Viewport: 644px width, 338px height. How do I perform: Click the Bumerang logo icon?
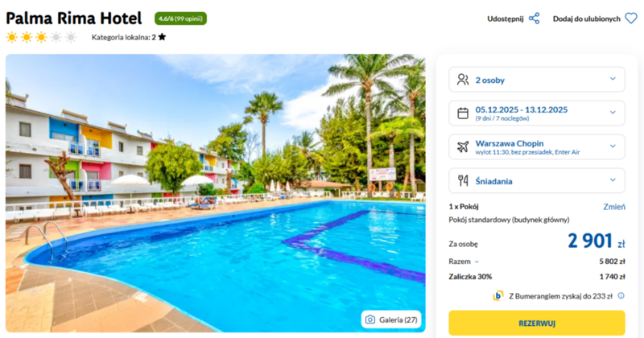[497, 295]
